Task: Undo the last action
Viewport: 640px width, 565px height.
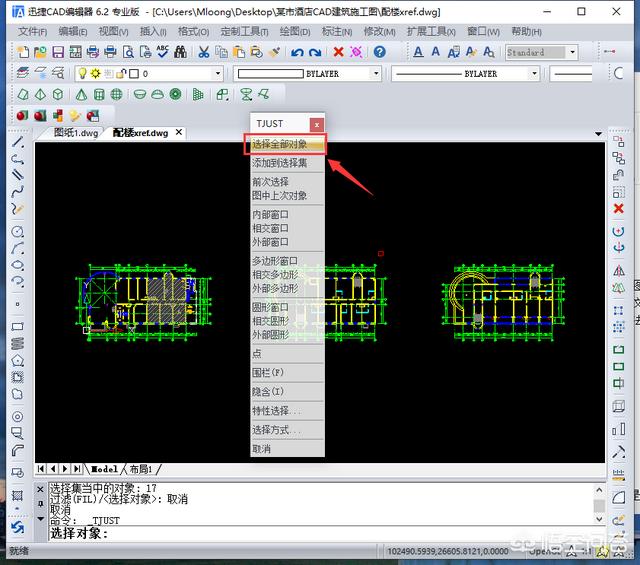Action: [x=297, y=52]
